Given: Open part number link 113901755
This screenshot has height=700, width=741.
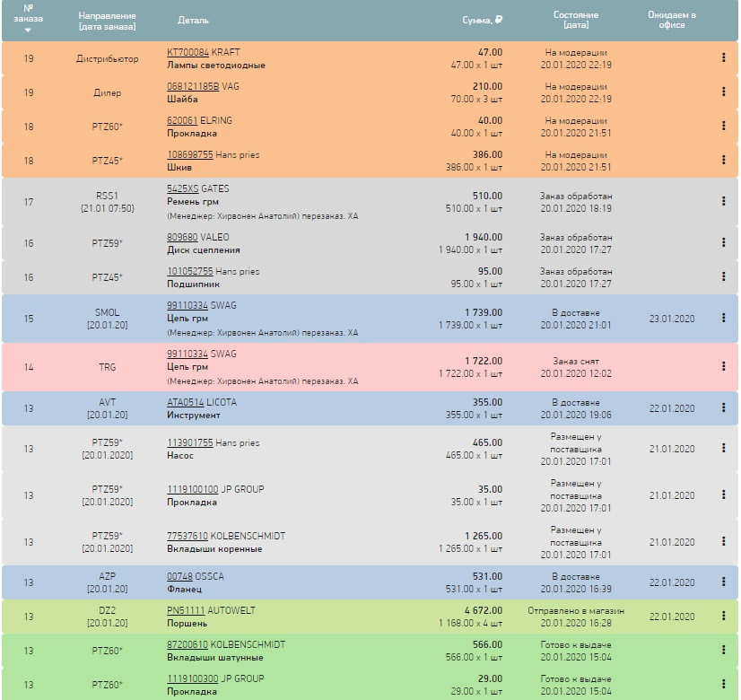Looking at the screenshot, I should [x=190, y=442].
